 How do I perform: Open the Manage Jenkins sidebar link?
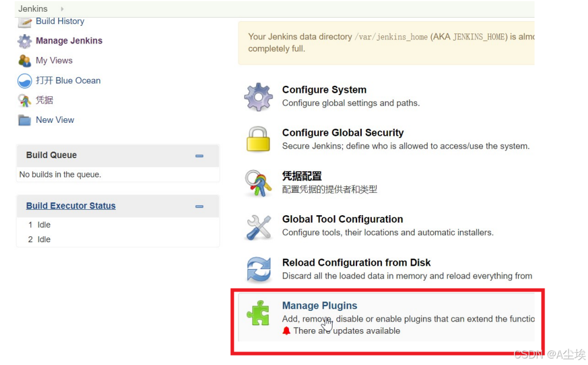point(69,41)
